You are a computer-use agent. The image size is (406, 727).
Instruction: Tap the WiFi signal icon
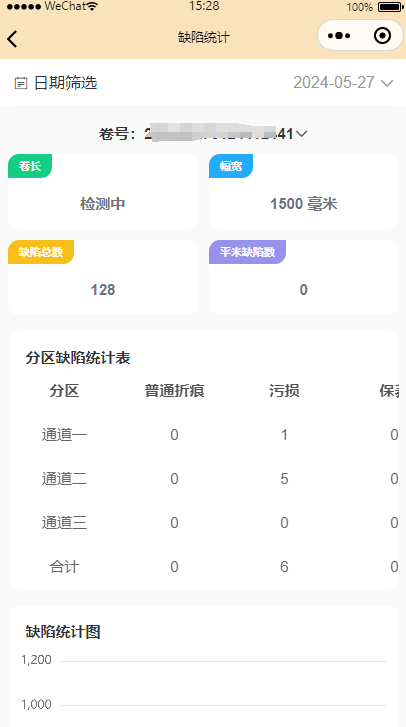click(x=92, y=6)
